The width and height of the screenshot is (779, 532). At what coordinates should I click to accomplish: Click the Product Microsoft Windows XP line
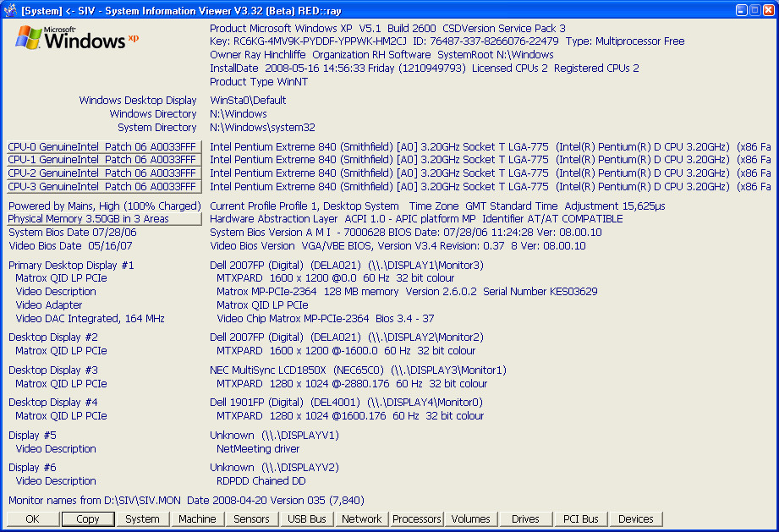(x=387, y=28)
